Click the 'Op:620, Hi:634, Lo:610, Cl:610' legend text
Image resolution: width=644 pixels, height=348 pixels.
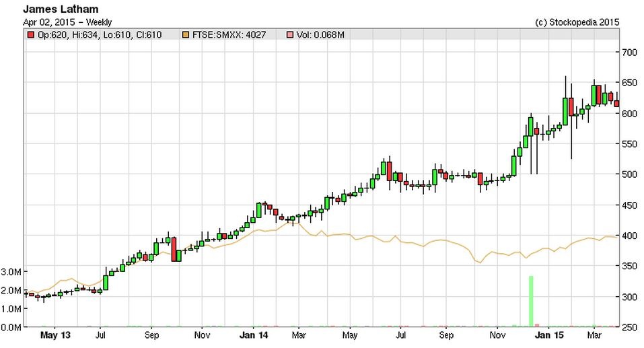[100, 35]
